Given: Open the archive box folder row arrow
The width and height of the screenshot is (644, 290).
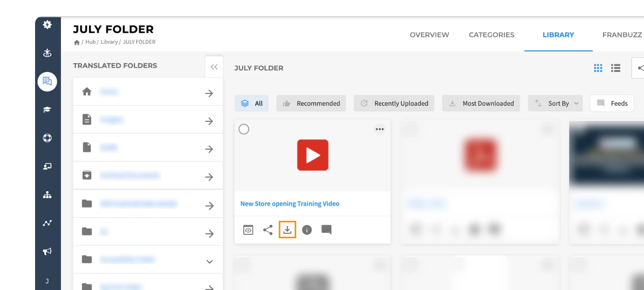Looking at the screenshot, I should (209, 177).
